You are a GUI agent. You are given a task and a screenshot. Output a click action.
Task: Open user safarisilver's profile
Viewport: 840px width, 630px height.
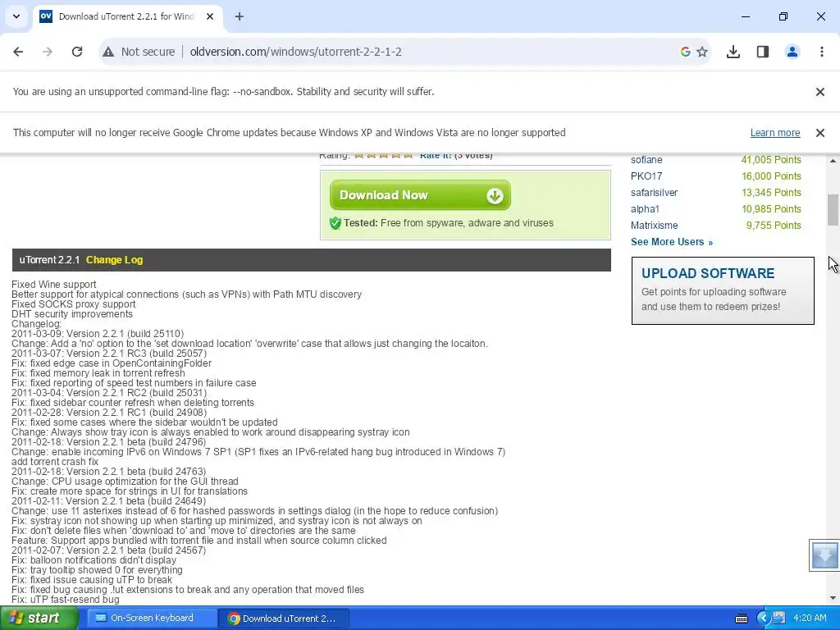tap(654, 192)
